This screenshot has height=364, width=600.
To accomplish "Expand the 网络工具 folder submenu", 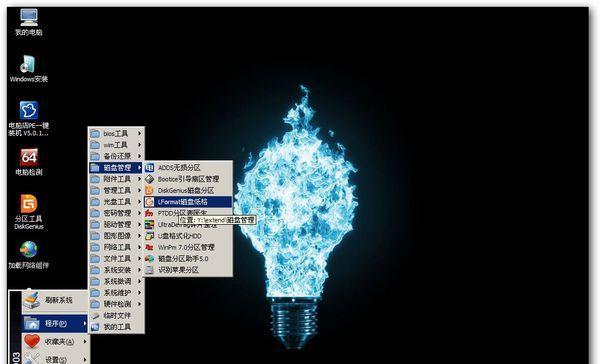I will click(116, 247).
